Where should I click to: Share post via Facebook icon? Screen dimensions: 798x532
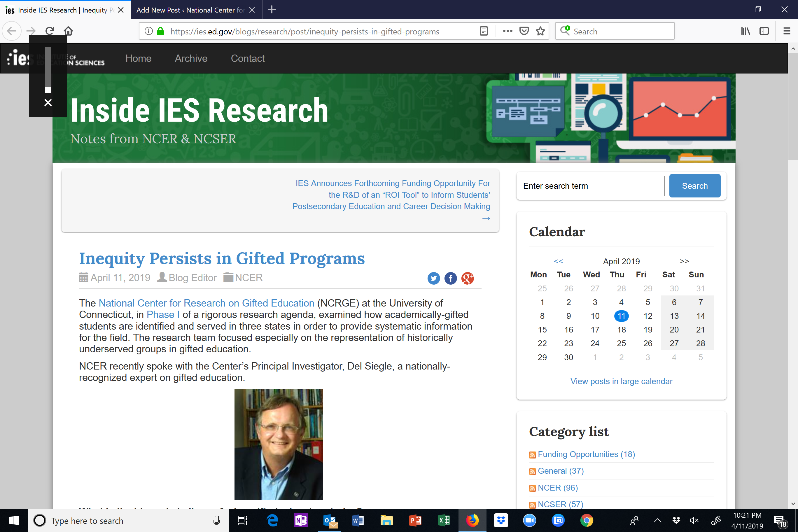pos(450,278)
